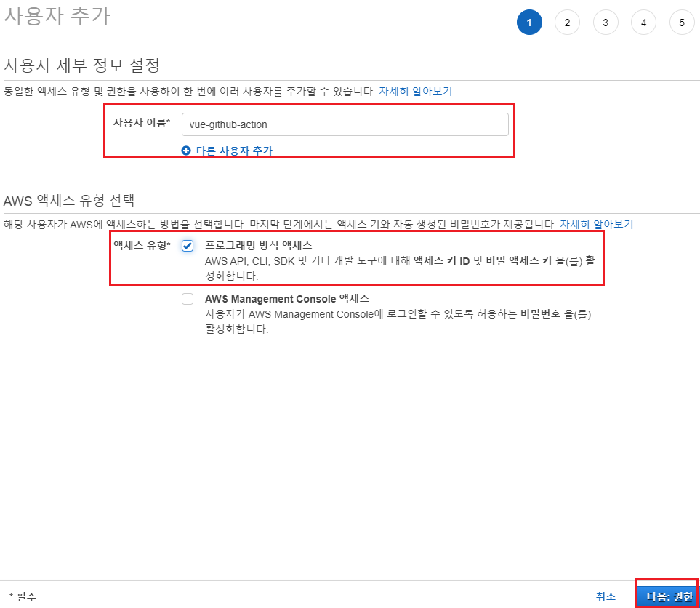Click the 사용자 추가 page title
This screenshot has height=608, width=700.
[x=57, y=17]
